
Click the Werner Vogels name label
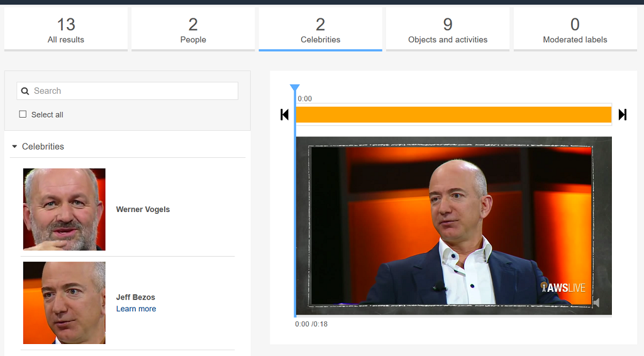coord(143,209)
